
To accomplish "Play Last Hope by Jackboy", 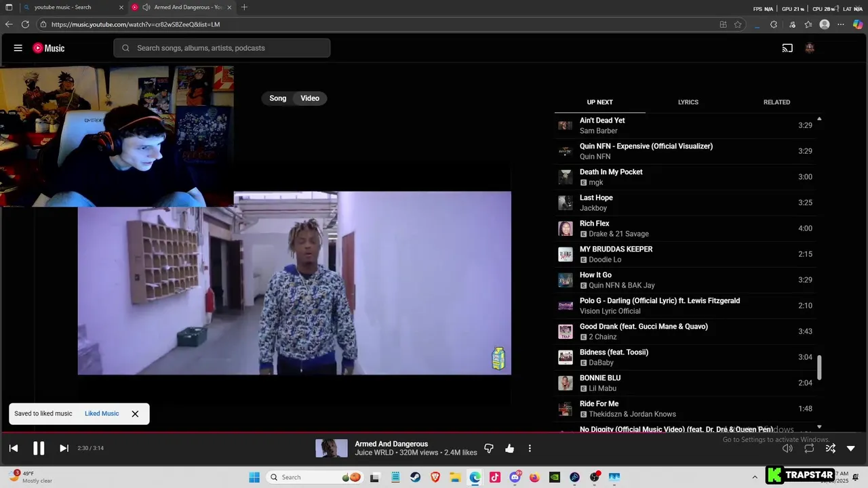I will coord(685,203).
